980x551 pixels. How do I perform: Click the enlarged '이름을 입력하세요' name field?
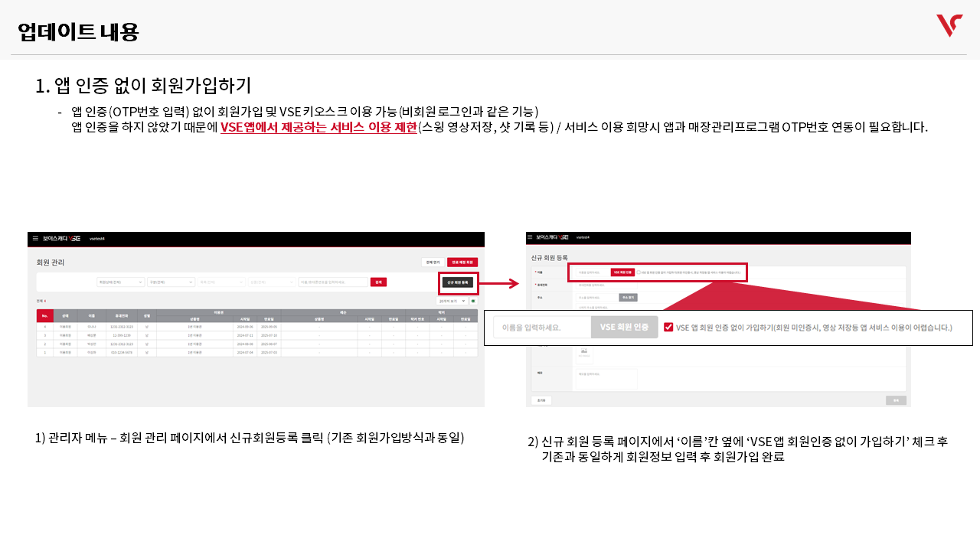[542, 327]
